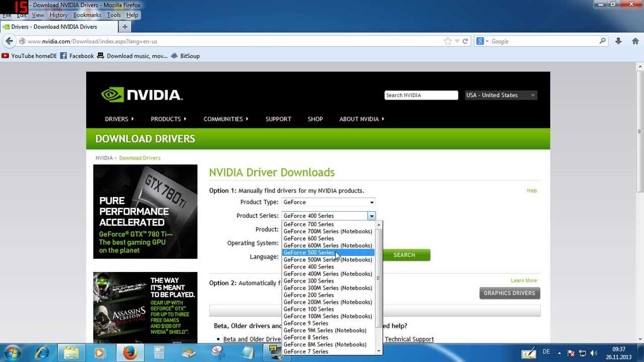Open the Firefox downloads arrow icon
This screenshot has width=644, height=362.
618,41
